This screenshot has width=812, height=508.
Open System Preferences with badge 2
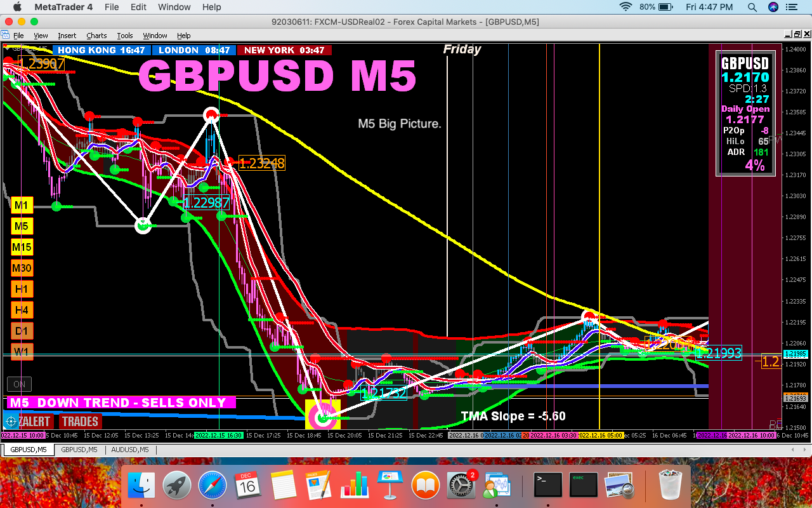tap(461, 486)
